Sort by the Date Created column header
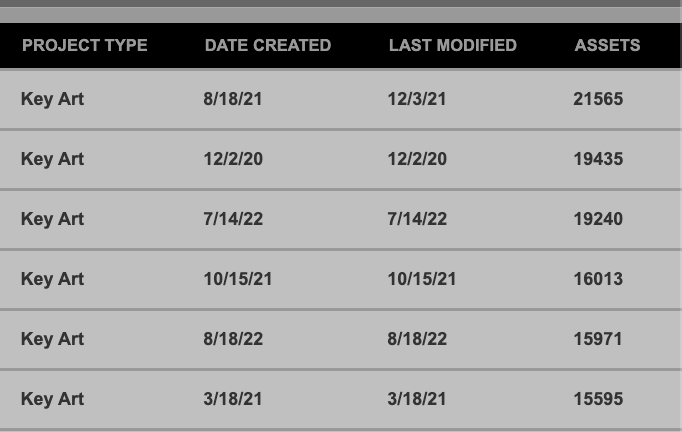 coord(267,45)
